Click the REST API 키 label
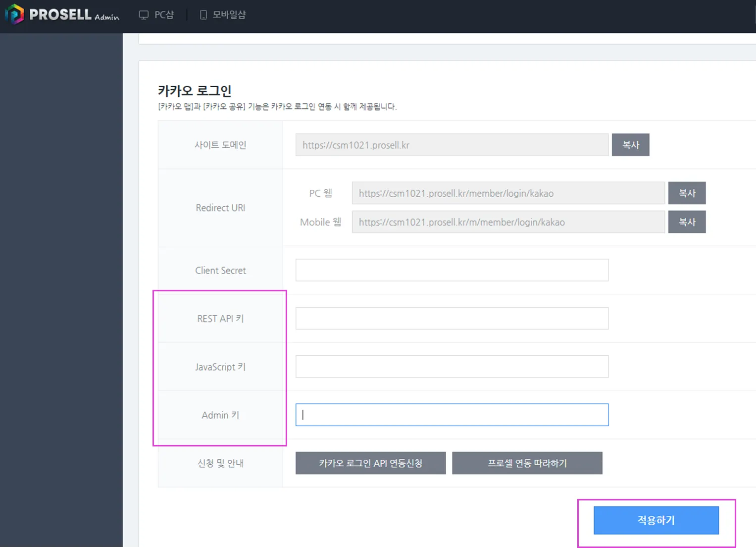This screenshot has width=756, height=548. [220, 319]
